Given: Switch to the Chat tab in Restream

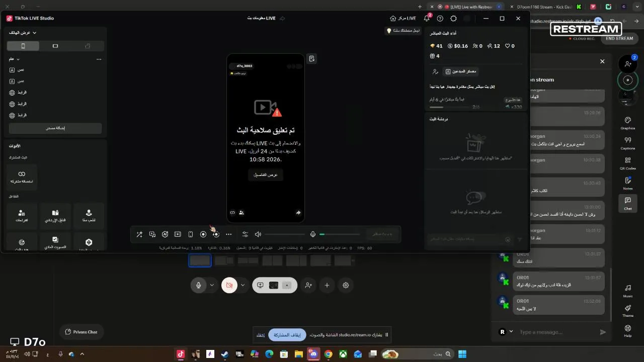Looking at the screenshot, I should tap(628, 204).
